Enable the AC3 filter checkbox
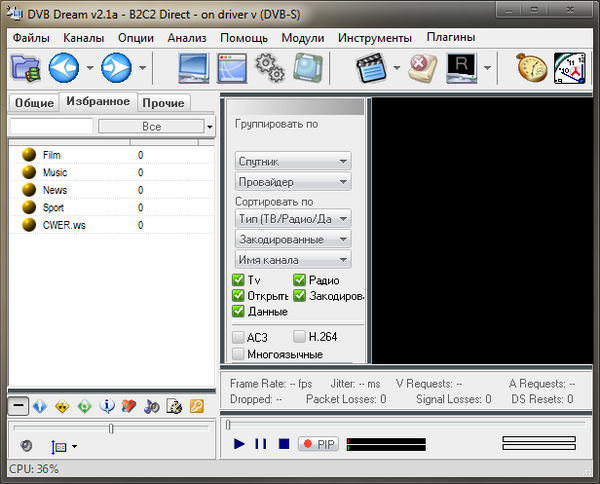 pos(238,337)
